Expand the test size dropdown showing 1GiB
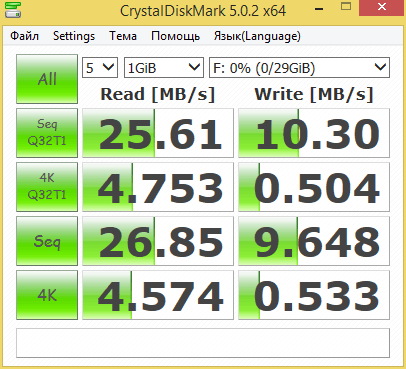406x369 pixels. (164, 68)
